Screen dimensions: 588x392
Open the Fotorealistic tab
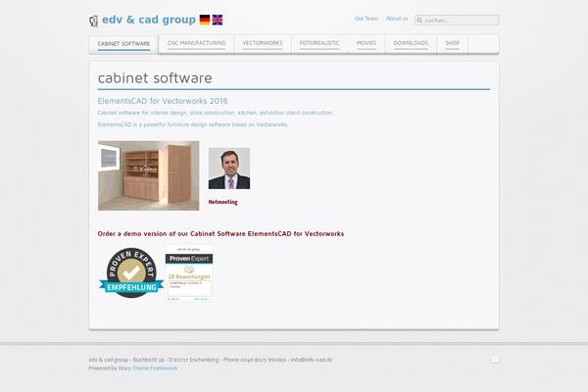[319, 43]
